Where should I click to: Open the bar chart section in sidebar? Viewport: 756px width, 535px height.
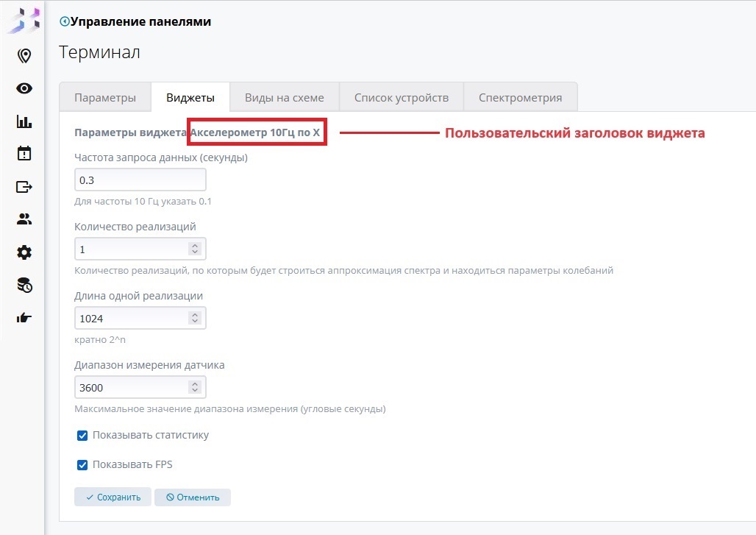[24, 121]
